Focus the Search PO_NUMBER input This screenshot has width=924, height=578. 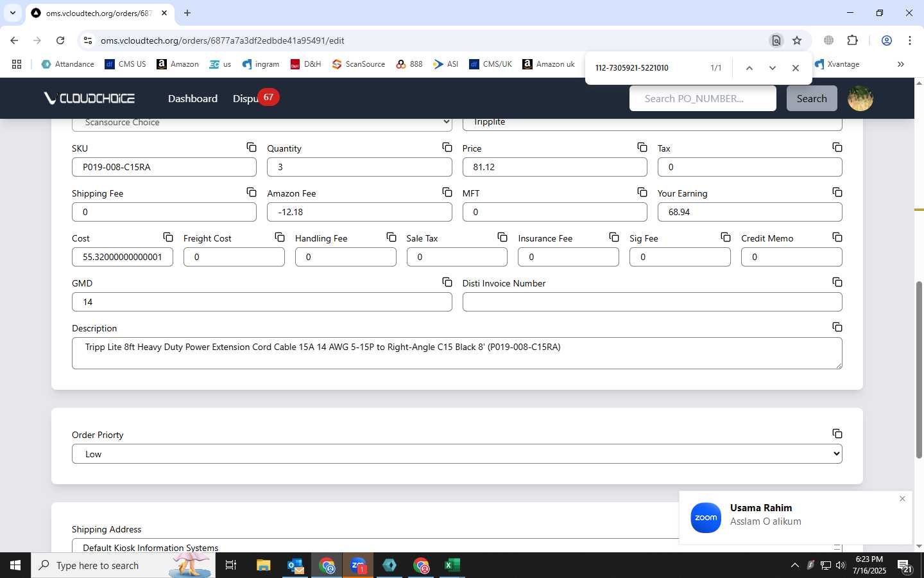[x=703, y=98]
